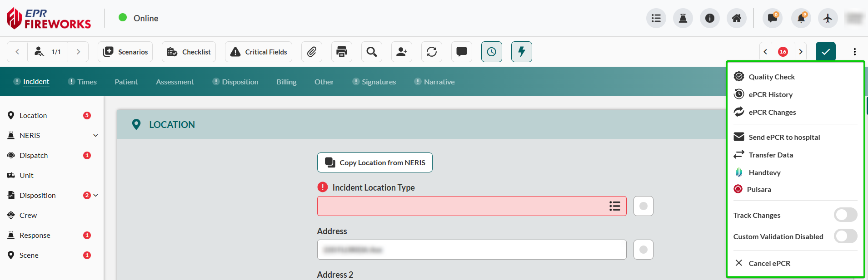The width and height of the screenshot is (868, 280).
Task: Click circle button beside Address field
Action: point(644,250)
